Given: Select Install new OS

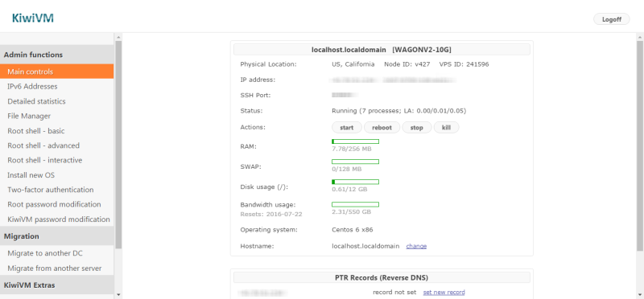Looking at the screenshot, I should 56,175.
